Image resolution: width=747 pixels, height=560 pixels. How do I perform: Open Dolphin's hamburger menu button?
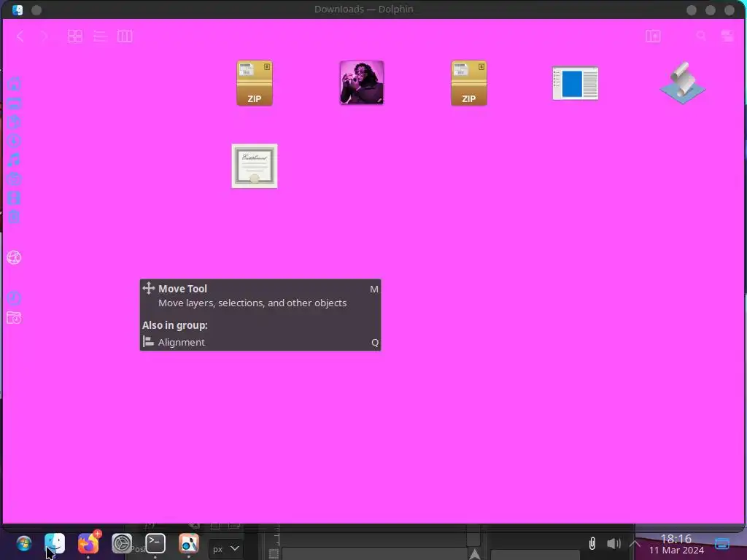coord(727,36)
